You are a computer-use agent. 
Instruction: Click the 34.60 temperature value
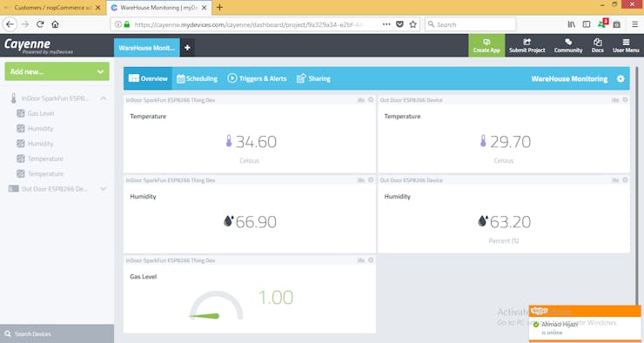(256, 142)
